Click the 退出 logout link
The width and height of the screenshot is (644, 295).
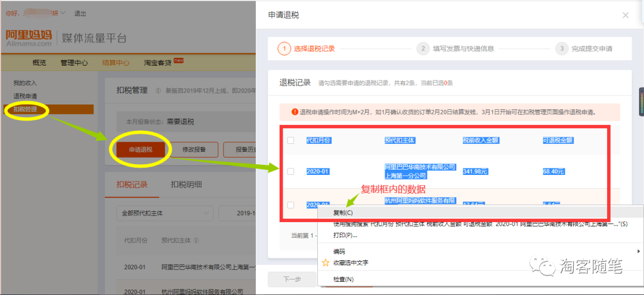pos(80,13)
